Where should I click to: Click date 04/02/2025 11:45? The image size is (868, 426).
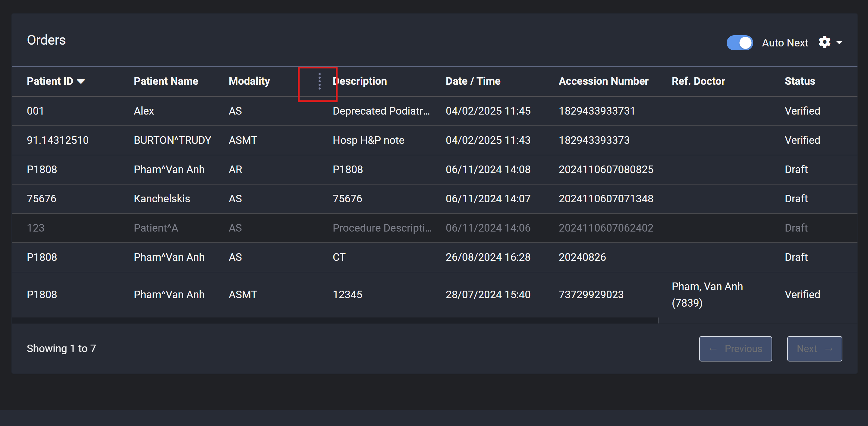click(488, 111)
